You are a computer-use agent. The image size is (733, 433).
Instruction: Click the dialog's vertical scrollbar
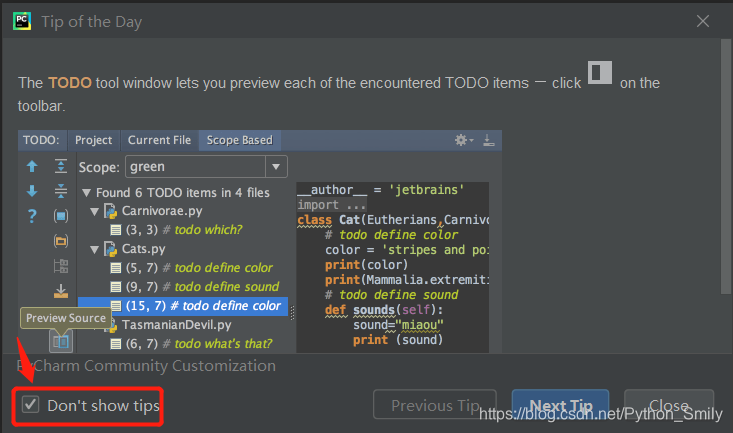click(726, 166)
